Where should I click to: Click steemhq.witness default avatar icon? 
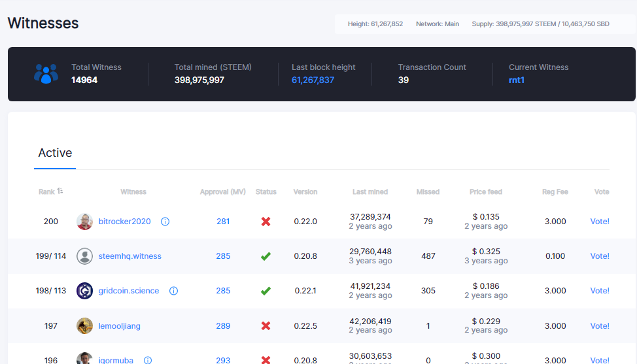click(84, 256)
